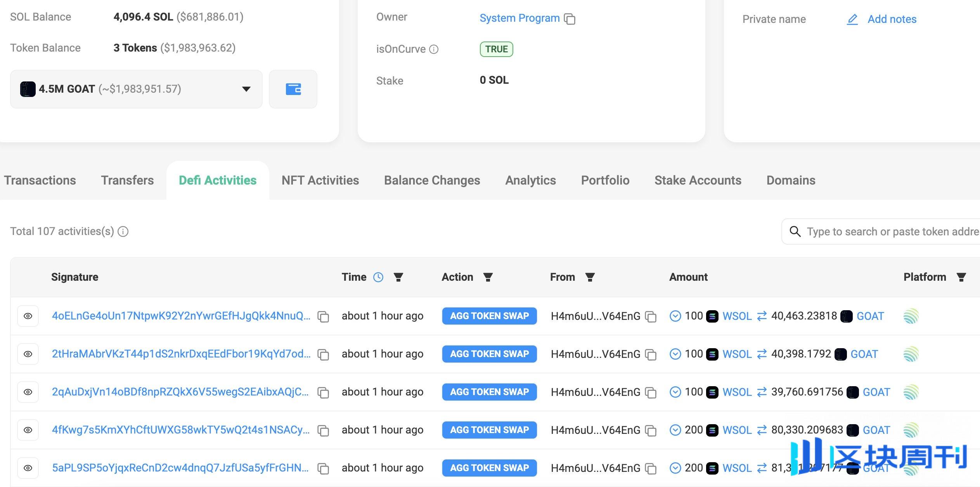
Task: Open the isOnCurve info tooltip icon
Action: coord(434,49)
